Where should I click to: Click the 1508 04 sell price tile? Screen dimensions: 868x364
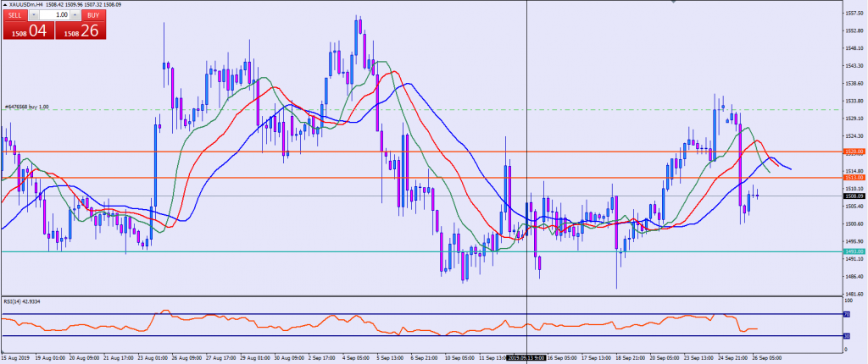pos(27,31)
